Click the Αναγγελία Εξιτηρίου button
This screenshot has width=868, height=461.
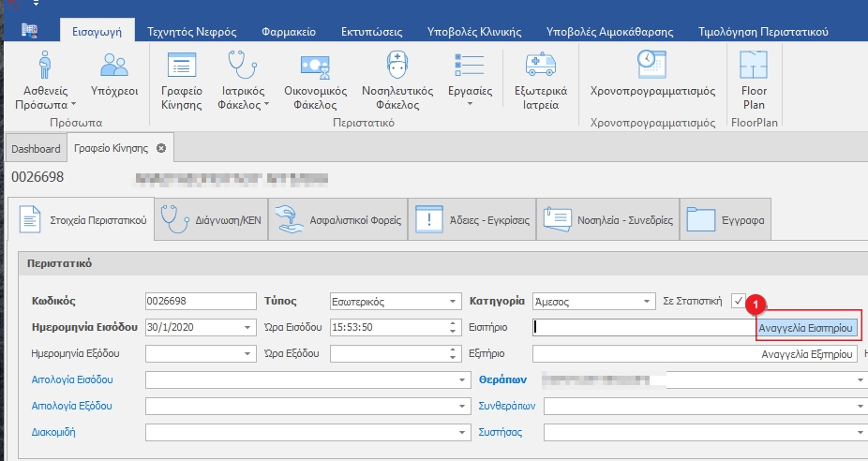coord(807,354)
